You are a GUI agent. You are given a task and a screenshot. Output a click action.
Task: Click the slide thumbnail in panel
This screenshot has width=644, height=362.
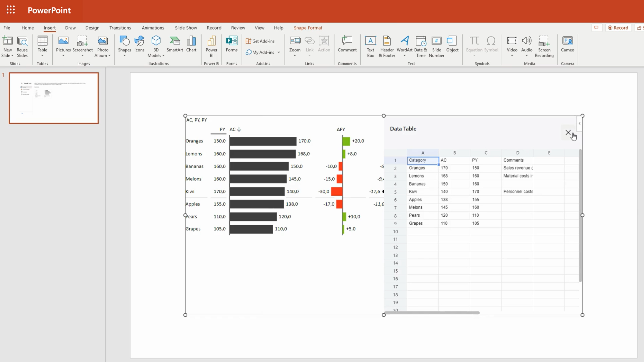point(53,98)
